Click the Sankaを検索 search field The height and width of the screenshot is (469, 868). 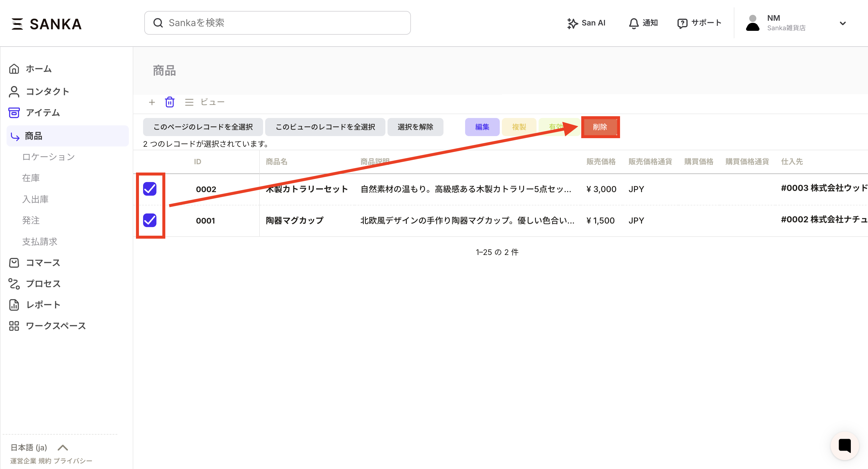click(277, 23)
